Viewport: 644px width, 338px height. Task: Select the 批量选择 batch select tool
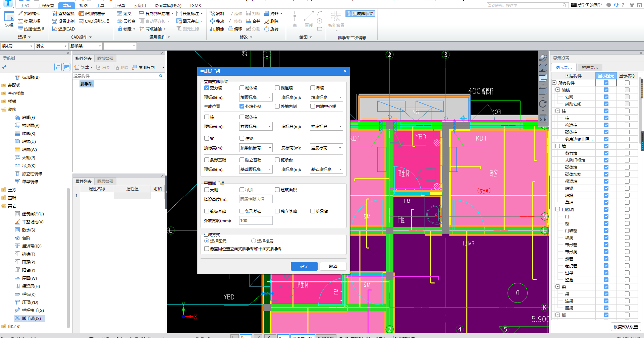[29, 21]
